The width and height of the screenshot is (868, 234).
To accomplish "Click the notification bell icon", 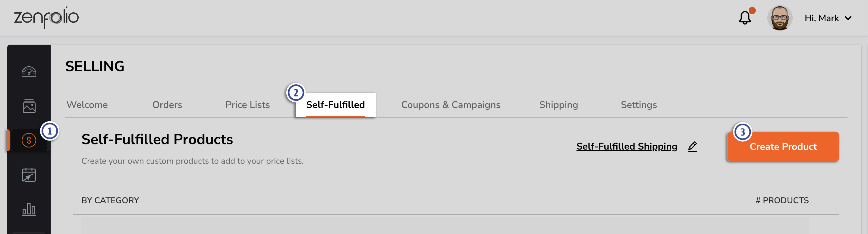I will [745, 18].
